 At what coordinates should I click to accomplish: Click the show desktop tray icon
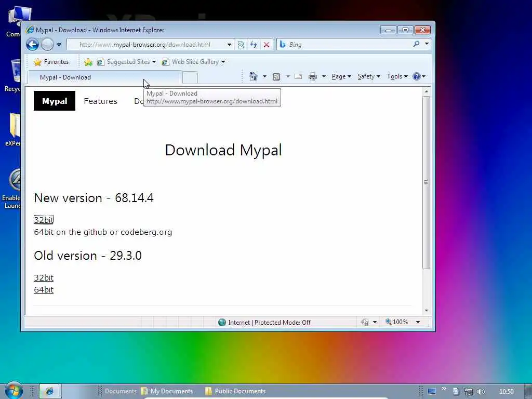[x=432, y=391]
